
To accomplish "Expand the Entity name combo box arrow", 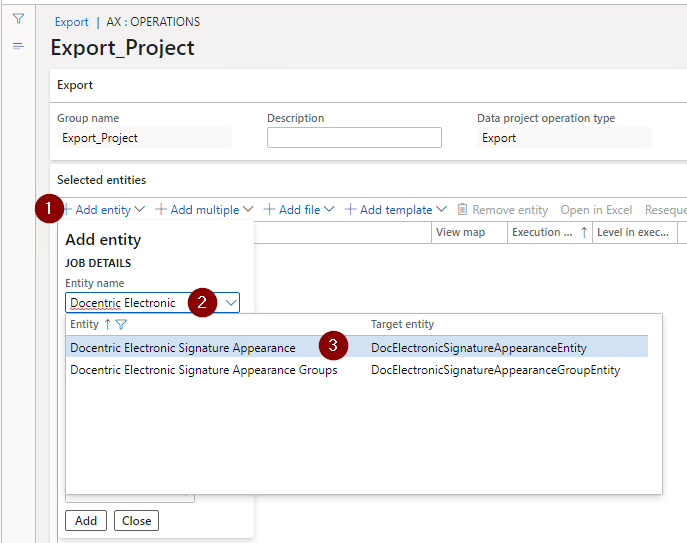I will 231,303.
